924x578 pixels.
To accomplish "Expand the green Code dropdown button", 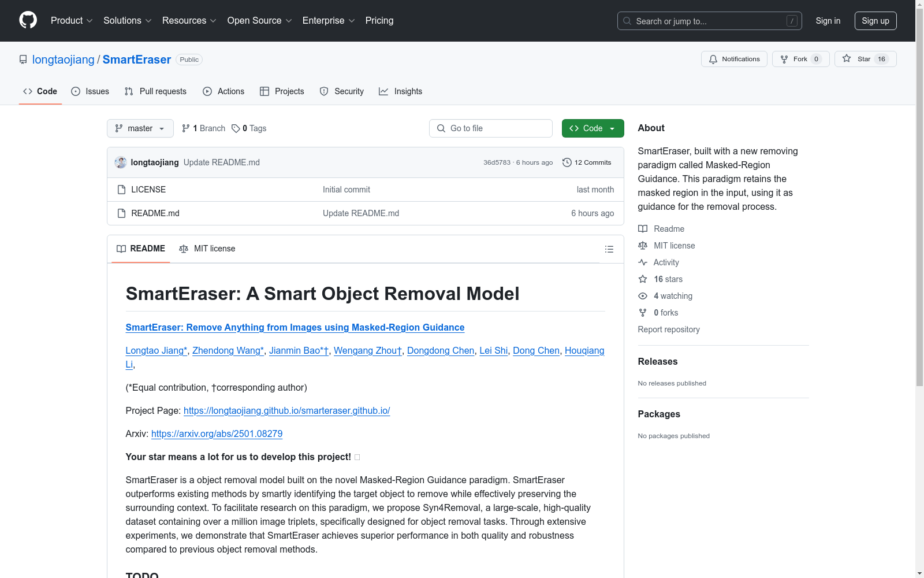I will [x=593, y=128].
